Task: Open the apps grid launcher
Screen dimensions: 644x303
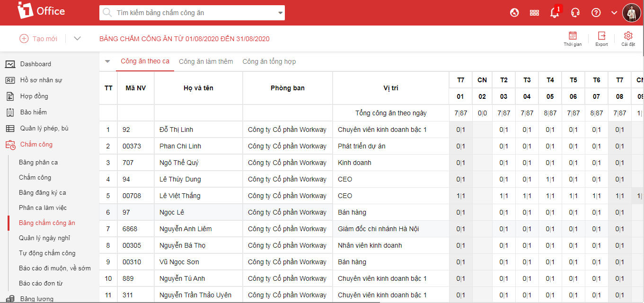Action: tap(534, 12)
